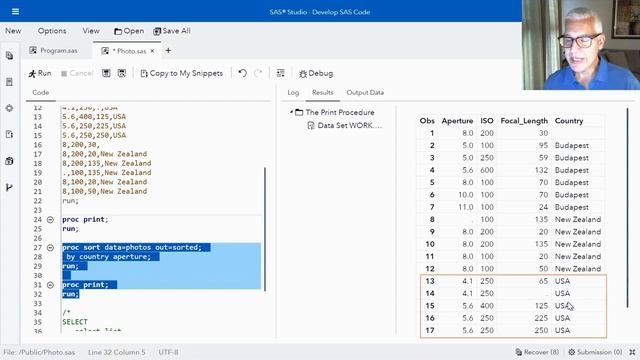The image size is (640, 360).
Task: Click USA in Obs row 13
Action: pyautogui.click(x=562, y=281)
